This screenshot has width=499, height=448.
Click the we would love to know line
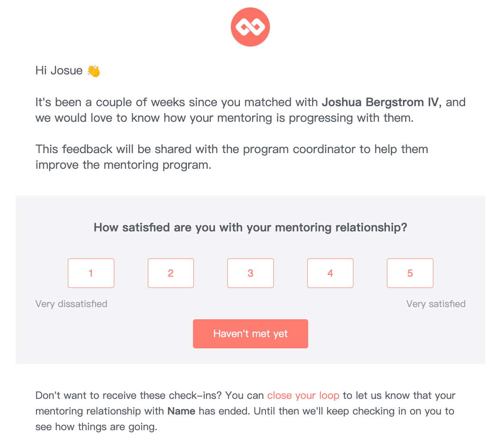tap(224, 118)
